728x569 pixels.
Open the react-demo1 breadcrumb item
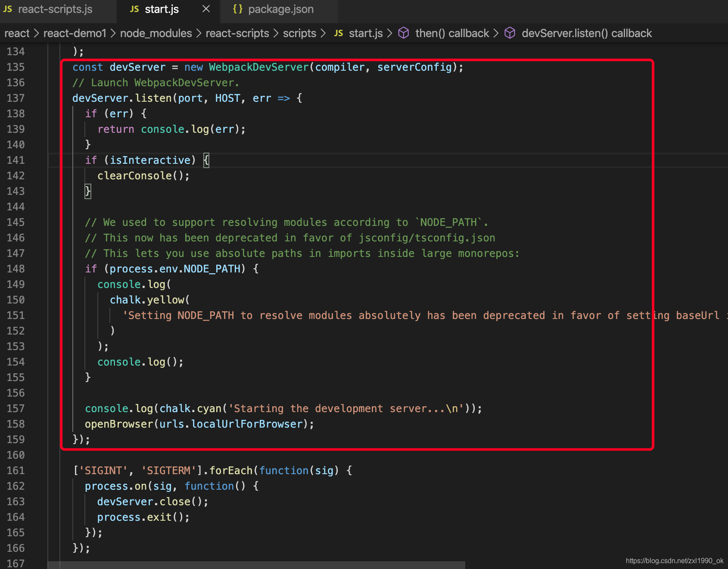coord(75,33)
